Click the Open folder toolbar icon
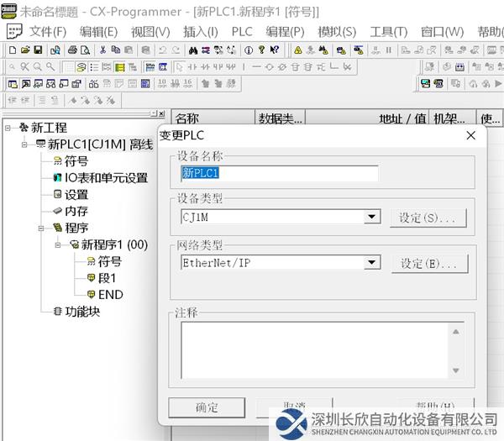The height and width of the screenshot is (441, 504). (25, 50)
